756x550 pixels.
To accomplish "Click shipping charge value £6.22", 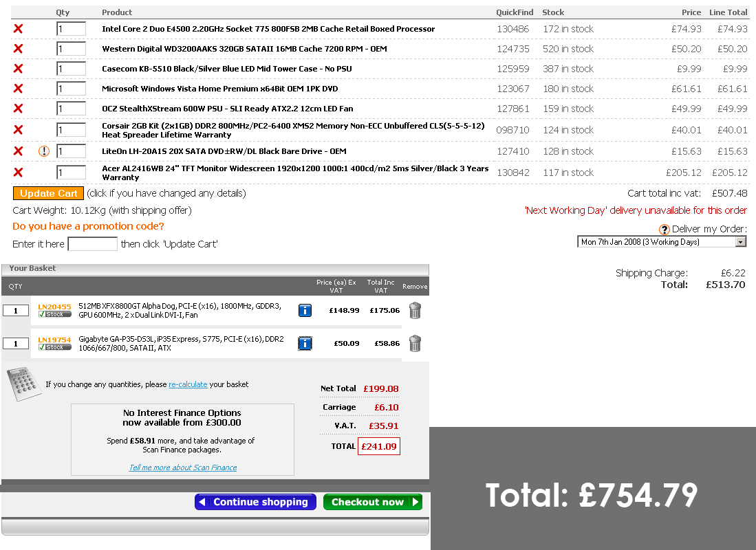I will click(733, 273).
